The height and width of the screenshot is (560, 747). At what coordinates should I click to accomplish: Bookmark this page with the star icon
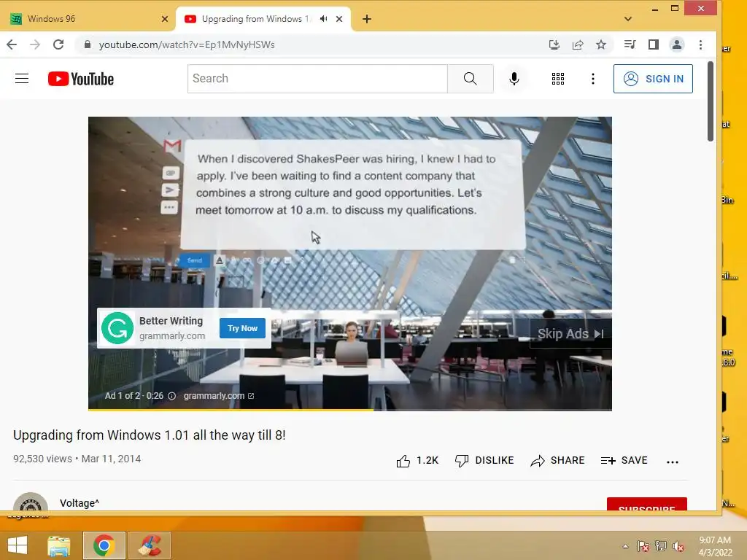tap(601, 44)
